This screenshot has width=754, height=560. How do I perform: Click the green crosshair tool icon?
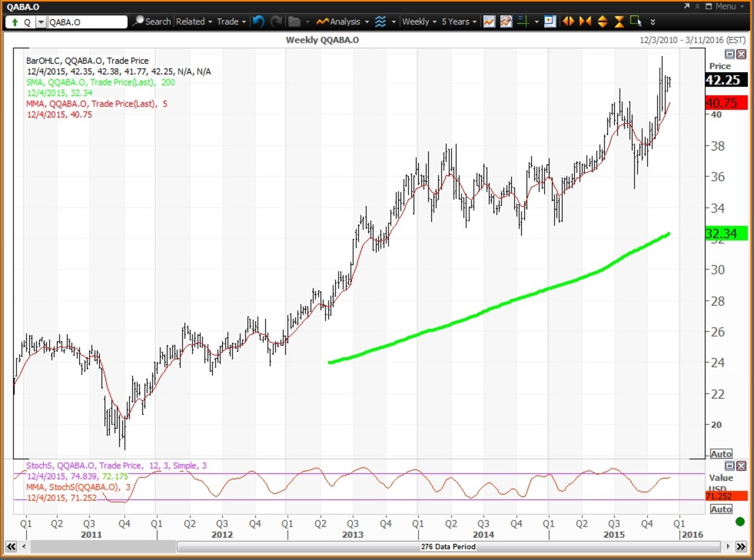(523, 21)
